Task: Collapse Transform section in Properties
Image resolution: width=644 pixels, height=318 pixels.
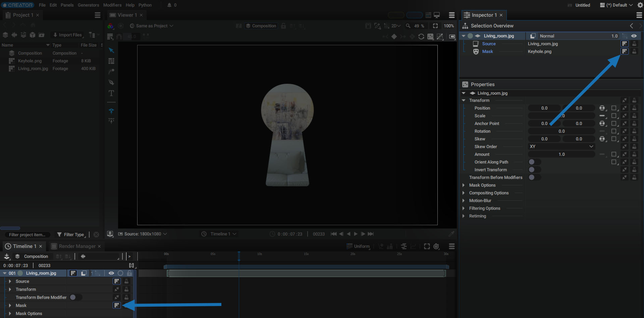Action: [x=464, y=100]
